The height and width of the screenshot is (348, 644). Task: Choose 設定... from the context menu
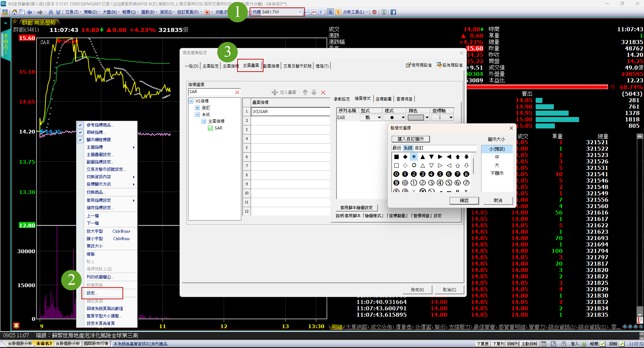click(x=92, y=293)
